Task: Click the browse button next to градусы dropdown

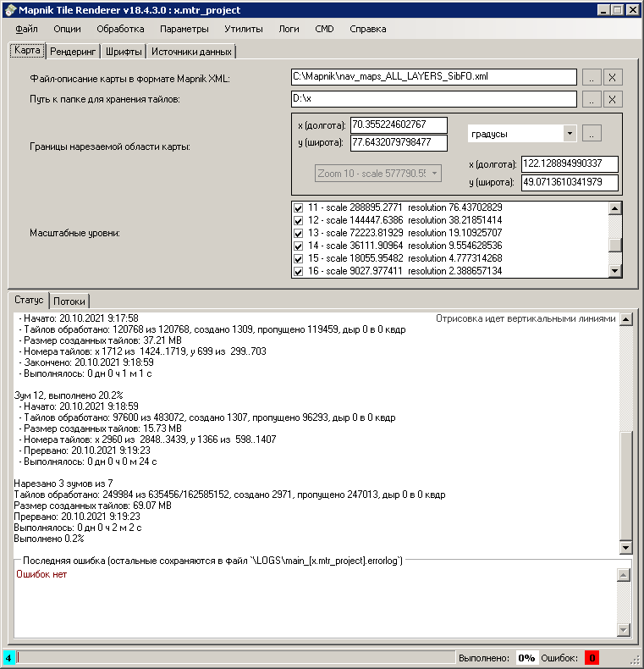Action: click(592, 133)
